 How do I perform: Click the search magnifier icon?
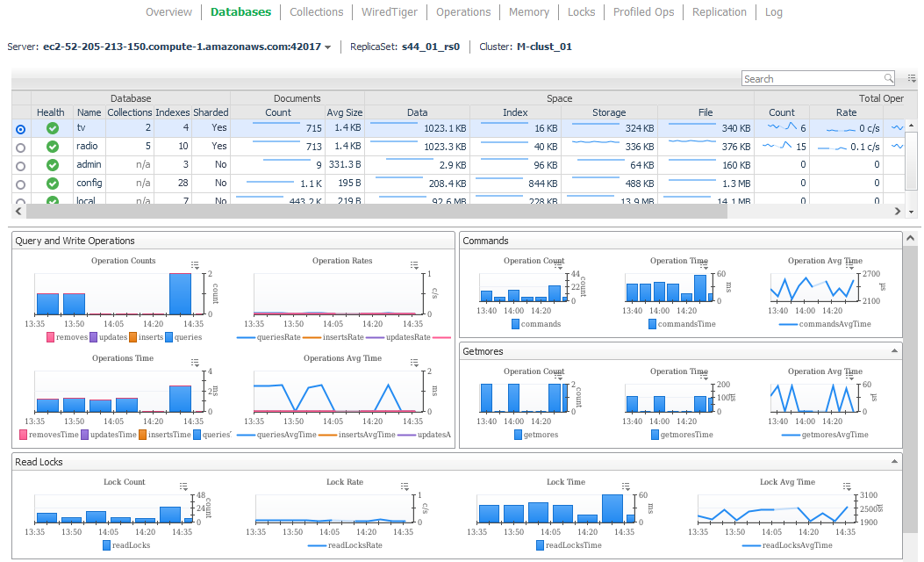tap(889, 79)
